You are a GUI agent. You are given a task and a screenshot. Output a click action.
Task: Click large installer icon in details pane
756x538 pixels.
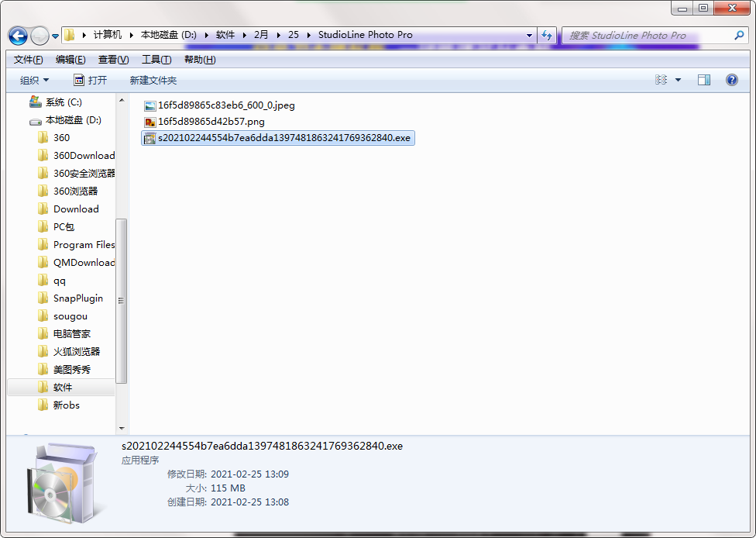[65, 484]
